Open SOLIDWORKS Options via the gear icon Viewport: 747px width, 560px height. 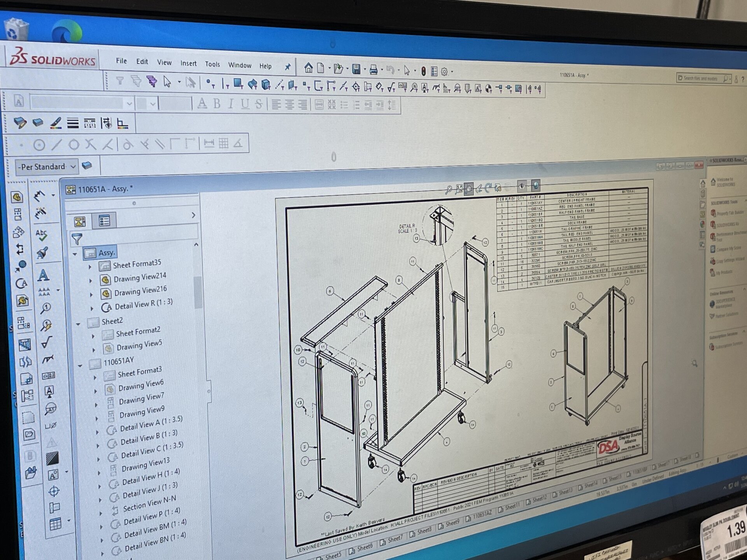tap(444, 72)
